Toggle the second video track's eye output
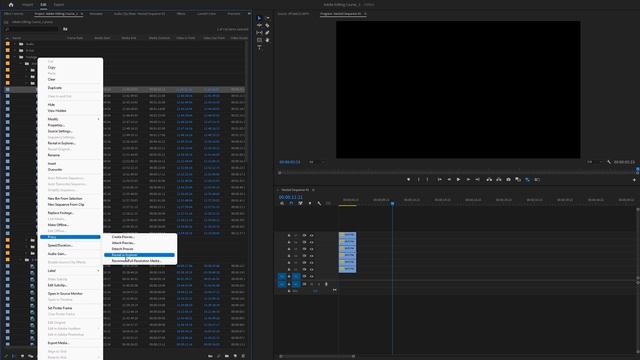This screenshot has height=360, width=640. 311,242
